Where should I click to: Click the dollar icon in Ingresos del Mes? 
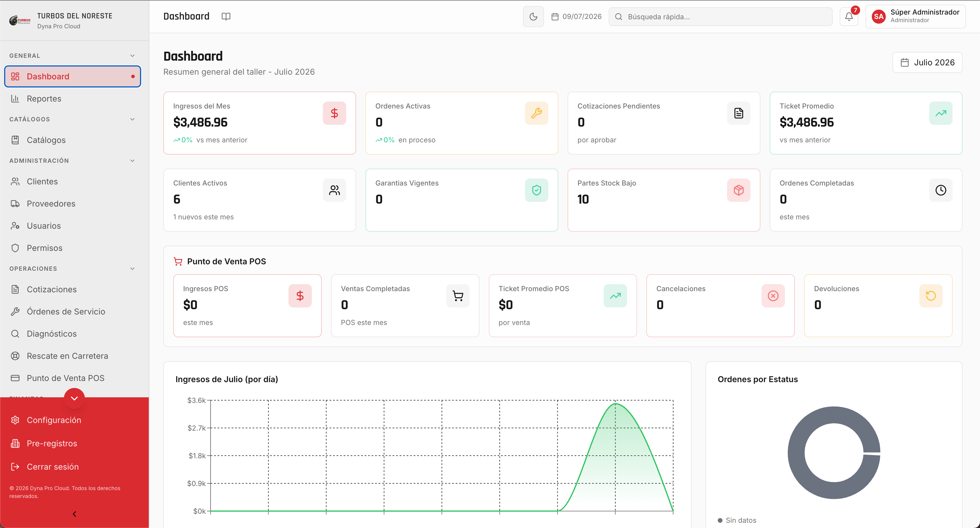335,113
